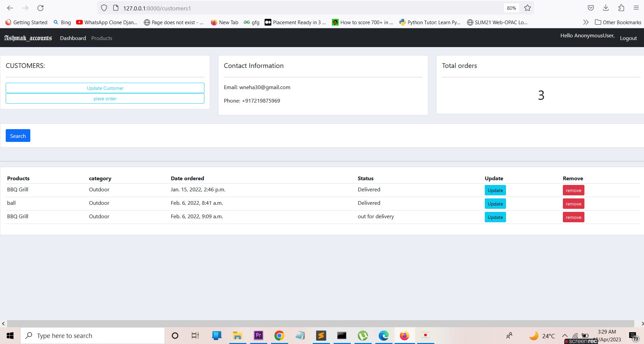Click the bookmark star in the address bar

coord(527,8)
